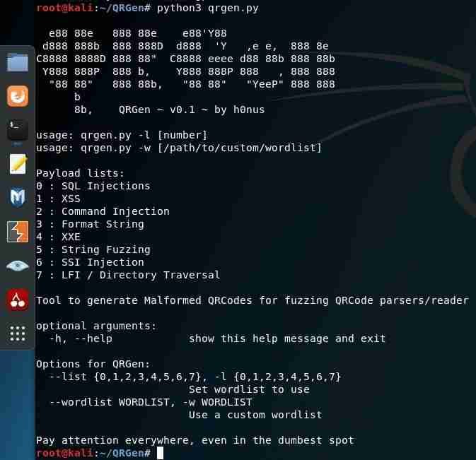
Task: Click '--wordlist WORDLIST, -w WORDLIST' line
Action: (151, 402)
